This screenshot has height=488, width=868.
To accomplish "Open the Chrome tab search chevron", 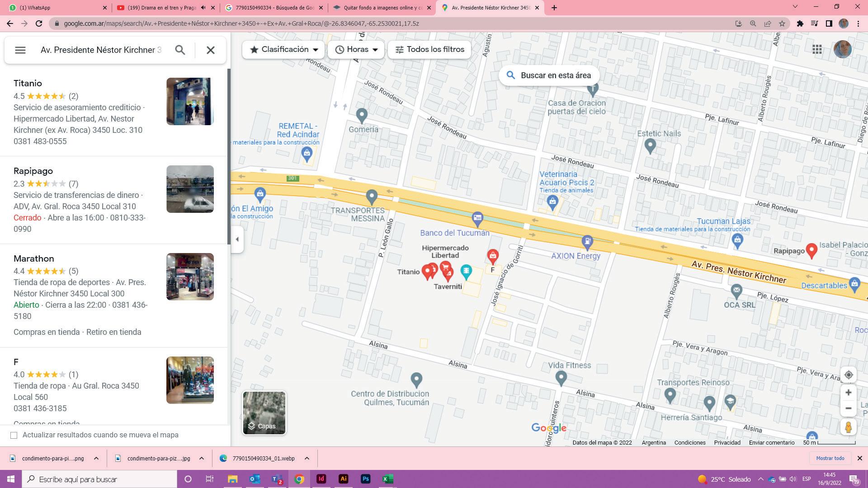I will pyautogui.click(x=795, y=7).
